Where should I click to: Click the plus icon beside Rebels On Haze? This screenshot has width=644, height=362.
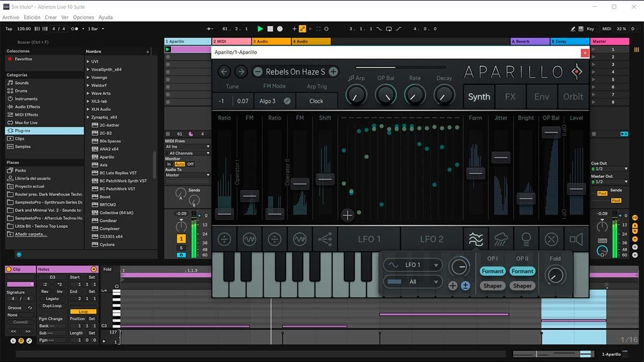[333, 71]
